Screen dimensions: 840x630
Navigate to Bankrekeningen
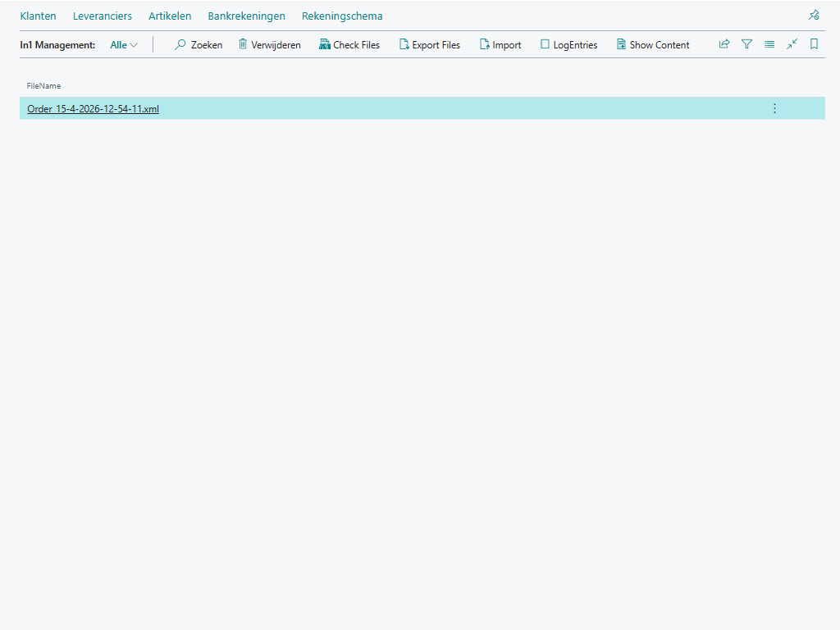pos(246,16)
